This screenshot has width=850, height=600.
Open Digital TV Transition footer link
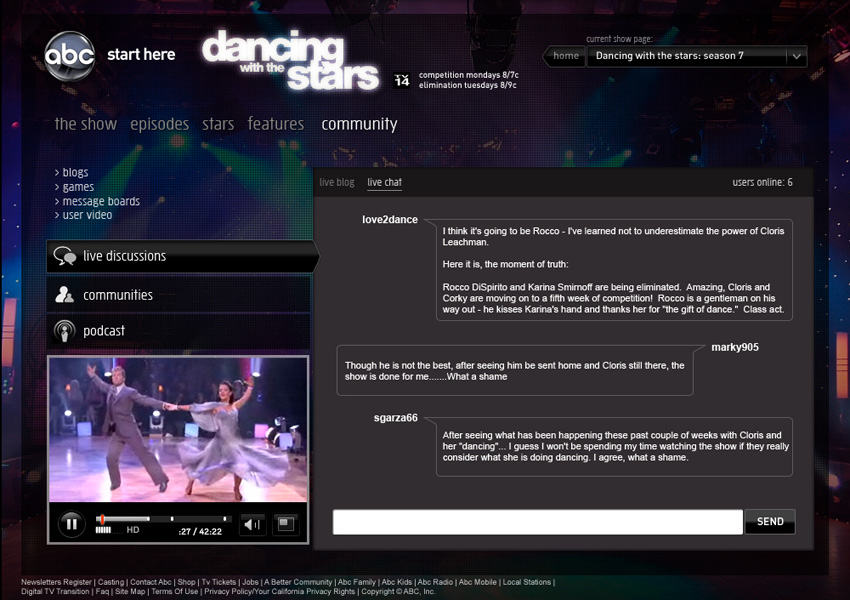click(55, 591)
